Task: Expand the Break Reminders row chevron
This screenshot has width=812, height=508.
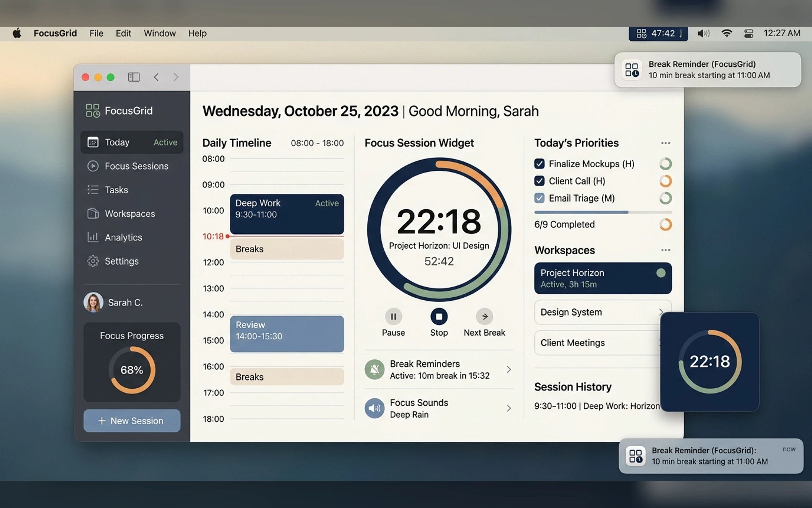Action: tap(509, 369)
